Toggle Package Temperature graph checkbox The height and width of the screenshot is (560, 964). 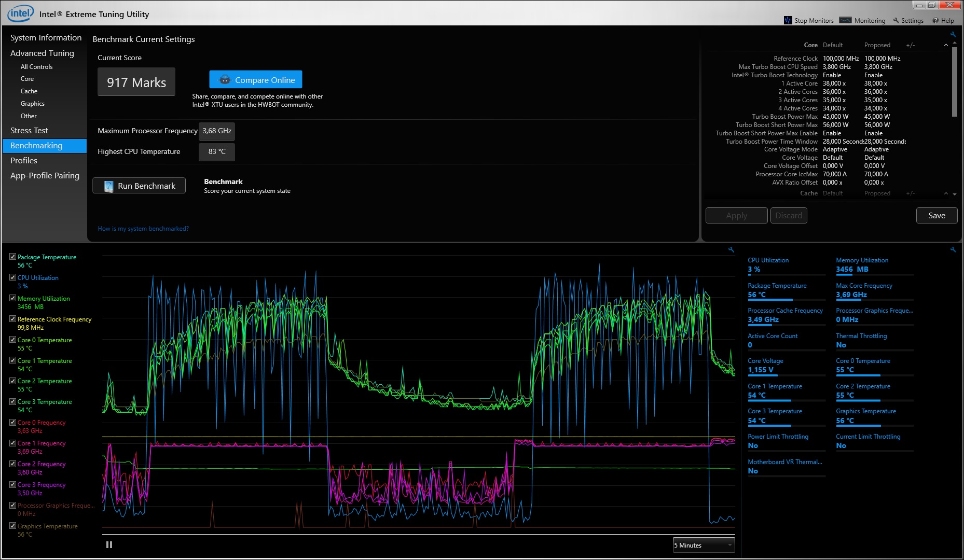click(12, 257)
